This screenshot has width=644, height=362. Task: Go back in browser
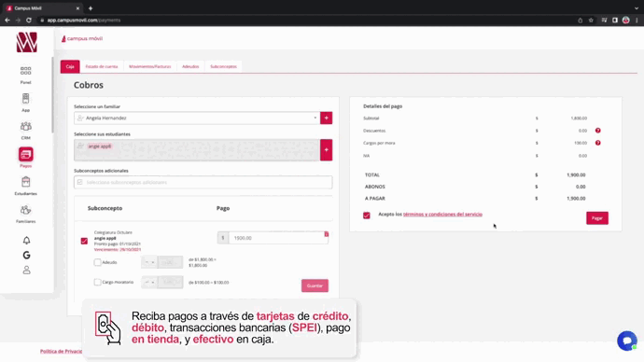coord(7,21)
